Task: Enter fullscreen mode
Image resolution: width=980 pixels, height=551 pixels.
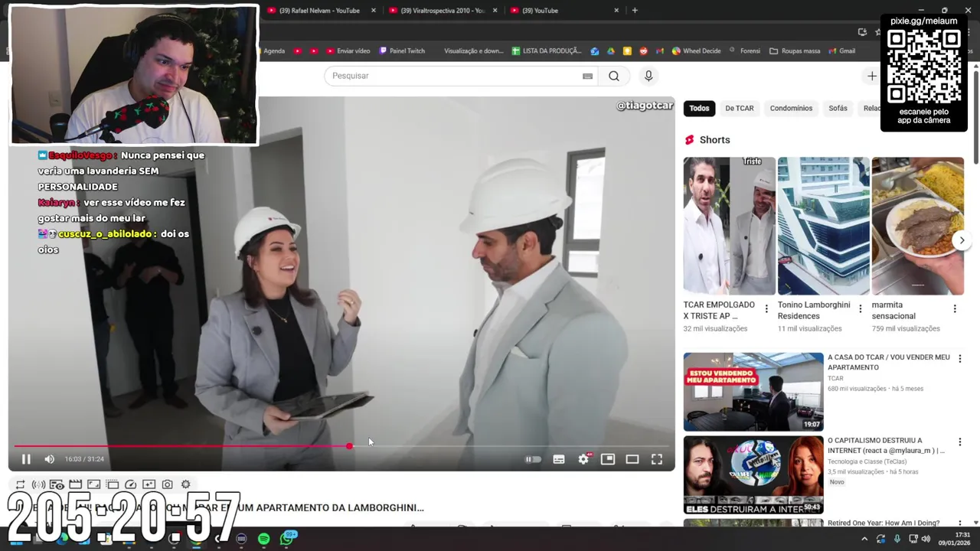Action: pyautogui.click(x=657, y=459)
